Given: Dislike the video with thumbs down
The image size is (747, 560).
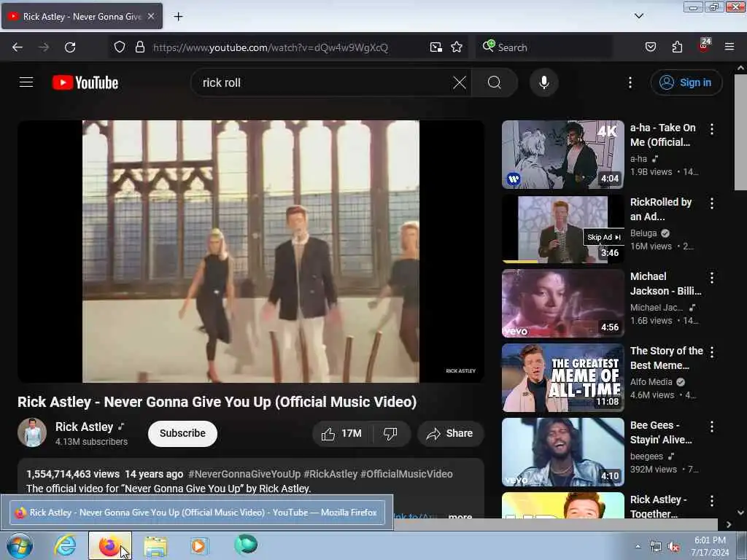Looking at the screenshot, I should [x=391, y=434].
